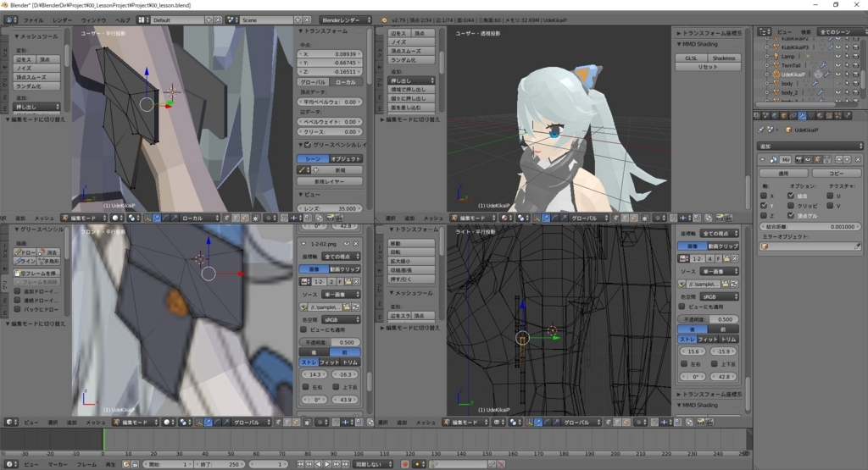This screenshot has width=868, height=470.
Task: Toggle Mirror modifier edit mode display icon
Action: [817, 160]
